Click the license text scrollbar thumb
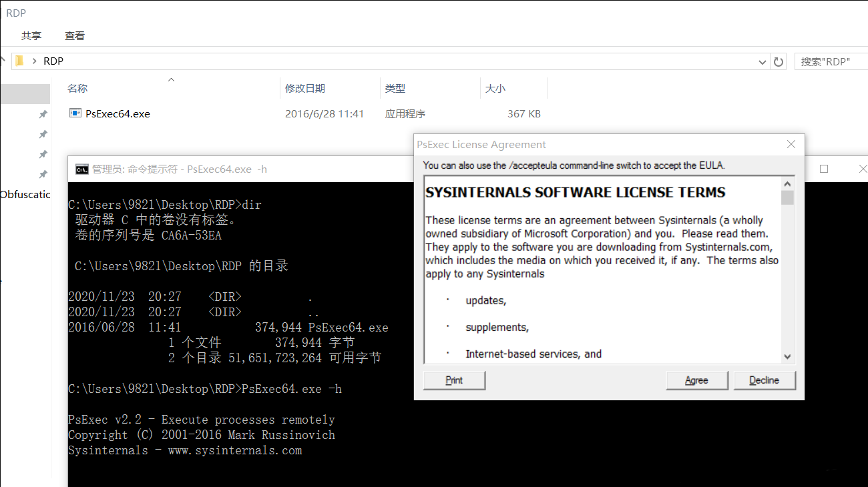The height and width of the screenshot is (487, 868). [787, 197]
